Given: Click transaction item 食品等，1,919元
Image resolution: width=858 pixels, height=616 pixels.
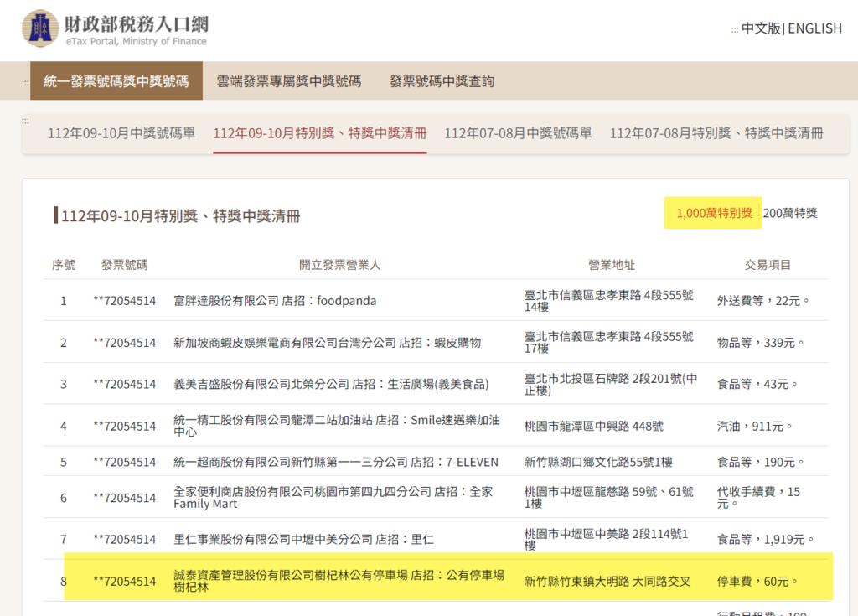Looking at the screenshot, I should click(766, 540).
